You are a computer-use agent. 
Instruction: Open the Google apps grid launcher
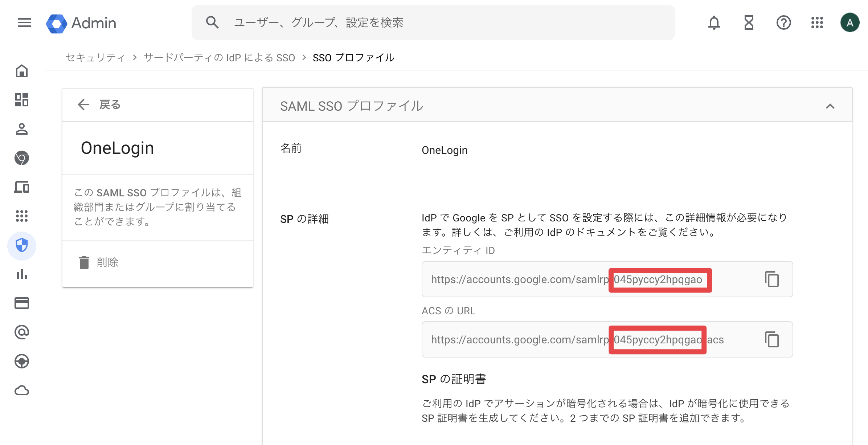[817, 23]
